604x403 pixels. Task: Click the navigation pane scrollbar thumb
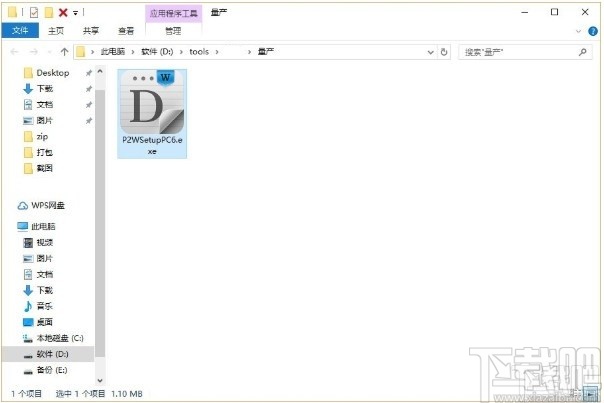coord(100,223)
